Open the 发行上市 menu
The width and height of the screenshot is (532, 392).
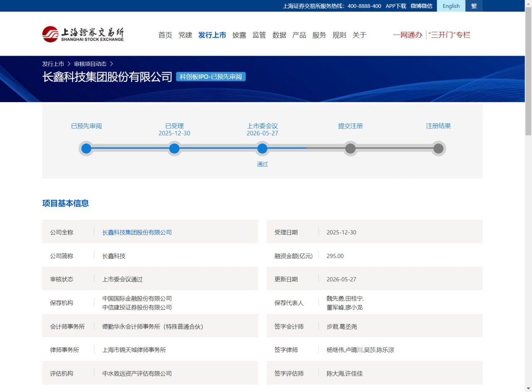[x=212, y=35]
